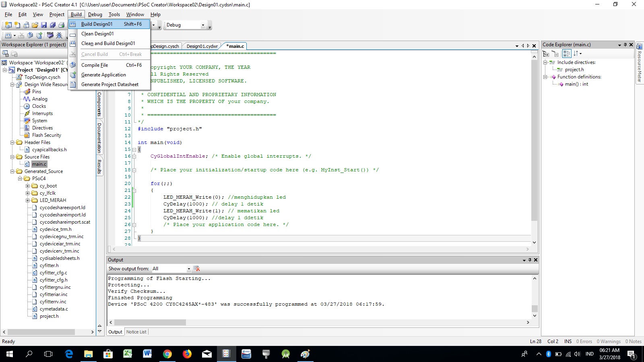The width and height of the screenshot is (644, 362).
Task: Click the Resource Meter side tab icon
Action: point(639,47)
